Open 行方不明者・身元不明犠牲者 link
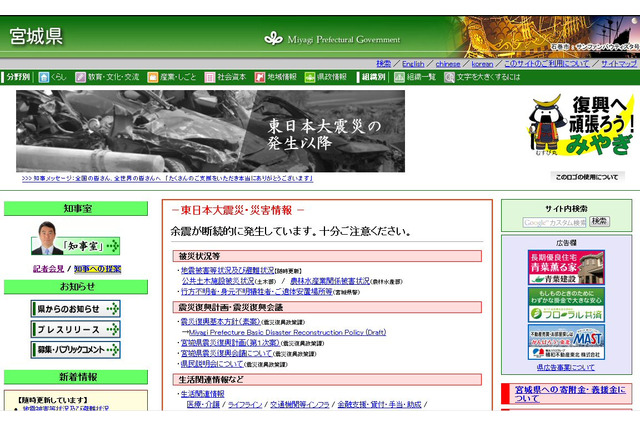Screen dimensions: 640x426 click(257, 292)
